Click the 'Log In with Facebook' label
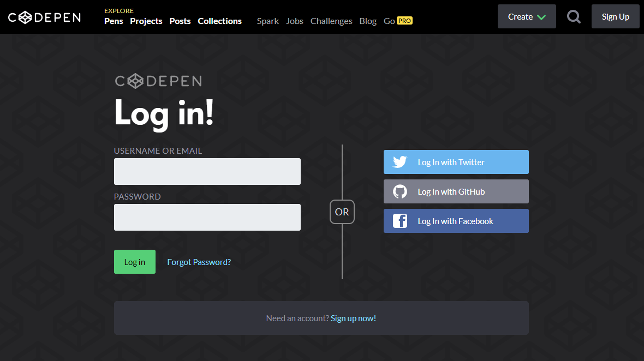Screen dimensions: 644x361 click(x=456, y=221)
